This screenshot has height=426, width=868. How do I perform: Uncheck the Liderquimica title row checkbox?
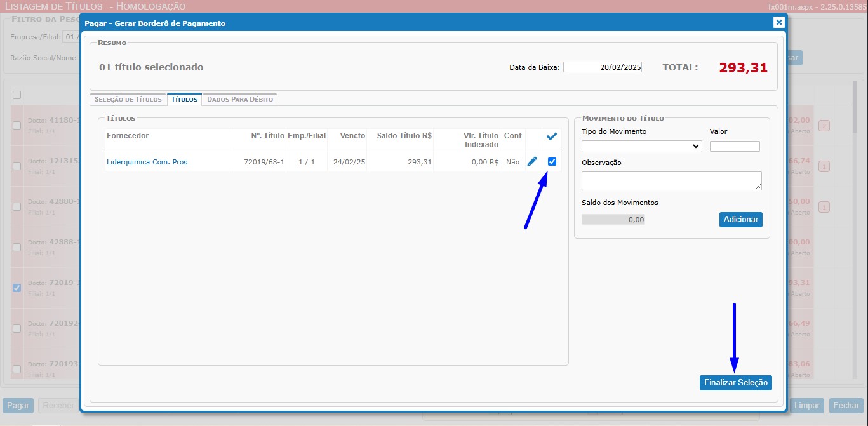[x=552, y=162]
